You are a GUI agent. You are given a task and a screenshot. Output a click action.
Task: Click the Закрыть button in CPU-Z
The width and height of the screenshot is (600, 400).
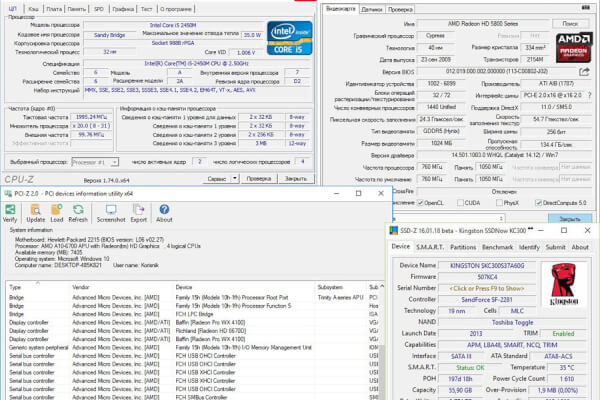point(296,178)
